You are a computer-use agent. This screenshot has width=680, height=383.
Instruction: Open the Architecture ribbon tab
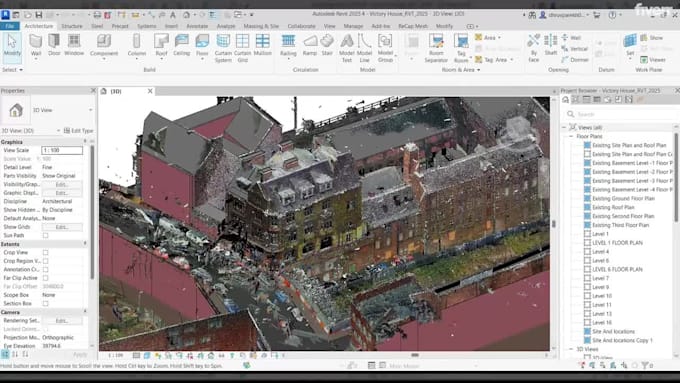click(39, 26)
